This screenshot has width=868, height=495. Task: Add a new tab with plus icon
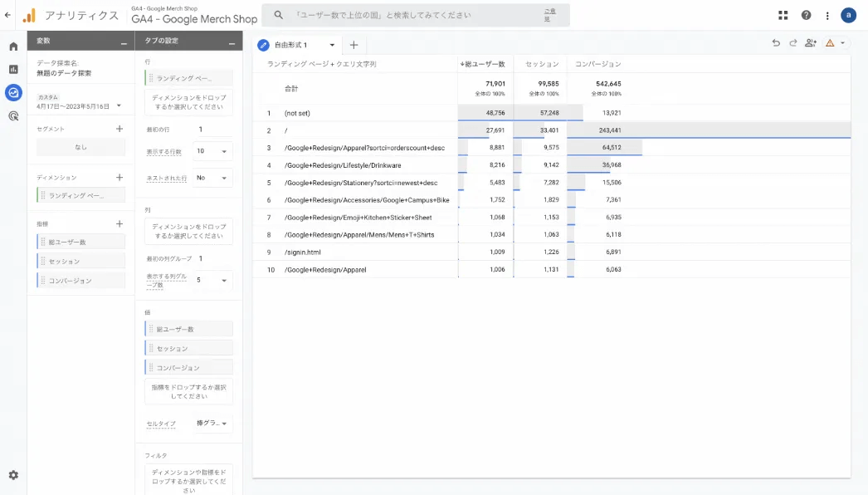pyautogui.click(x=354, y=45)
